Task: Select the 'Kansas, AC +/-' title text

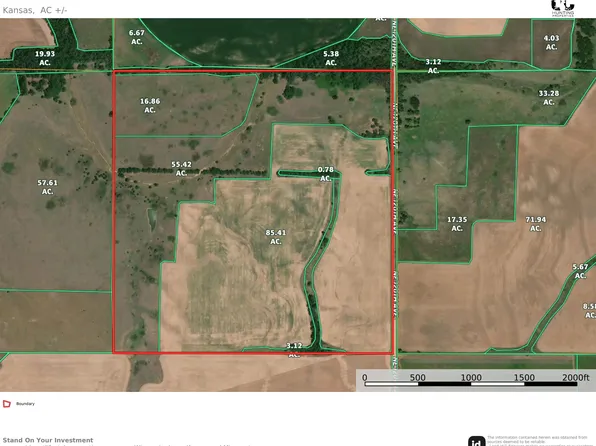Action: point(35,10)
